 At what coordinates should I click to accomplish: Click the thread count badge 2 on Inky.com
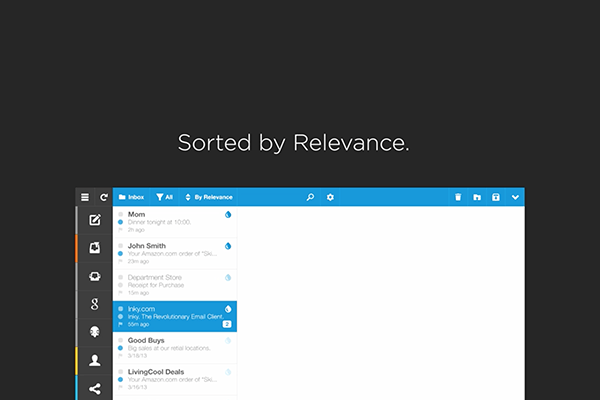coord(227,324)
